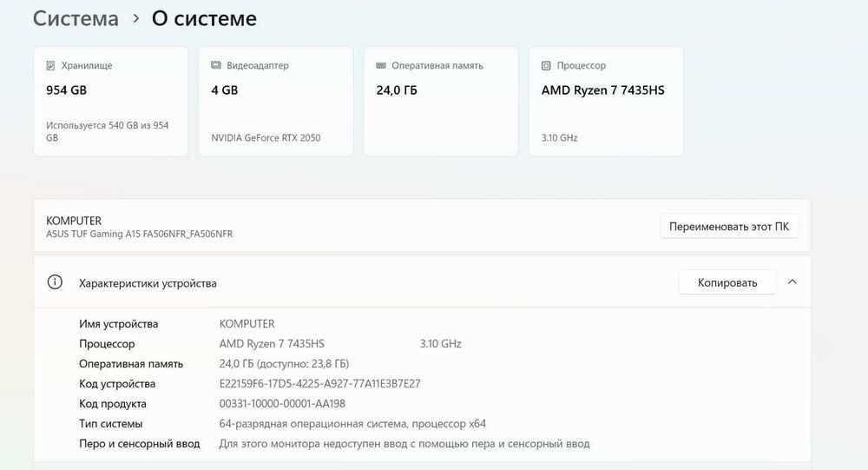Select Имя устройства label

pyautogui.click(x=118, y=324)
